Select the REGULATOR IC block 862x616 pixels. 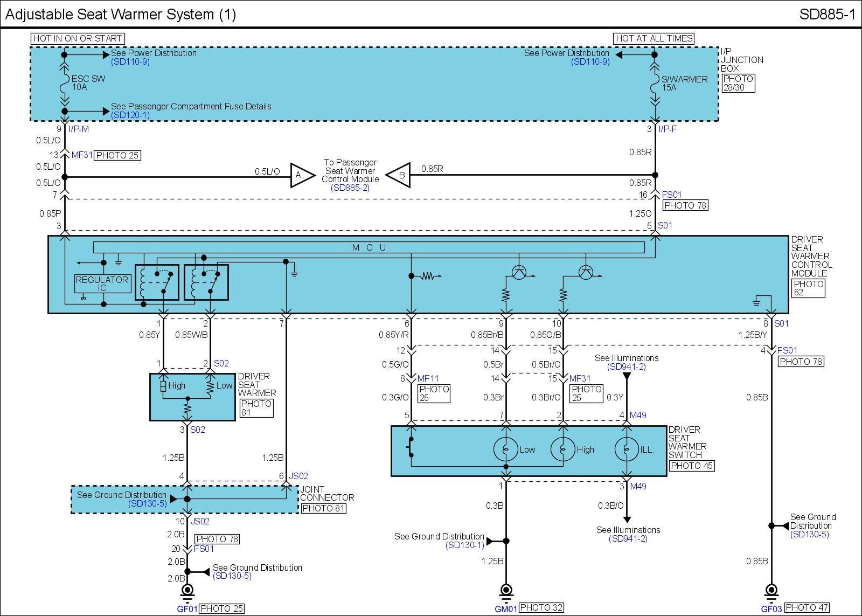coord(102,283)
